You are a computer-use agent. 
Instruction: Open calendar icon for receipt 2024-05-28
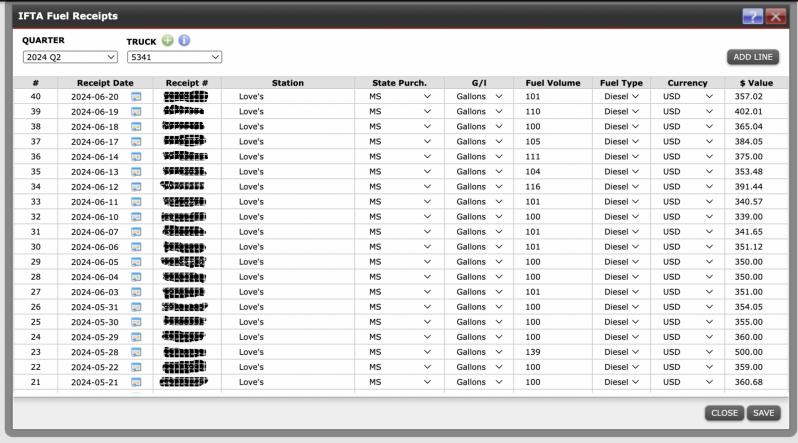(136, 352)
